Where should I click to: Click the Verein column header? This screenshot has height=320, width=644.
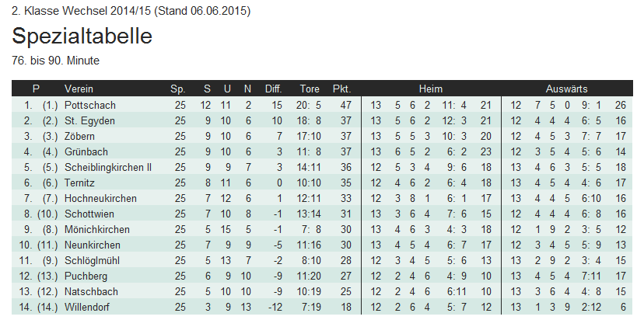click(x=79, y=89)
